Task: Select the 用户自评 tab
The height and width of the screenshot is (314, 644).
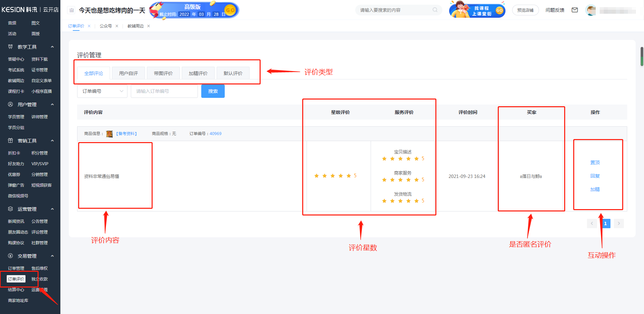Action: (128, 73)
